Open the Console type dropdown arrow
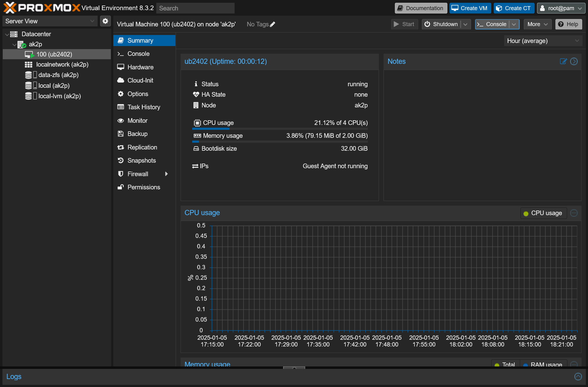 pos(514,24)
